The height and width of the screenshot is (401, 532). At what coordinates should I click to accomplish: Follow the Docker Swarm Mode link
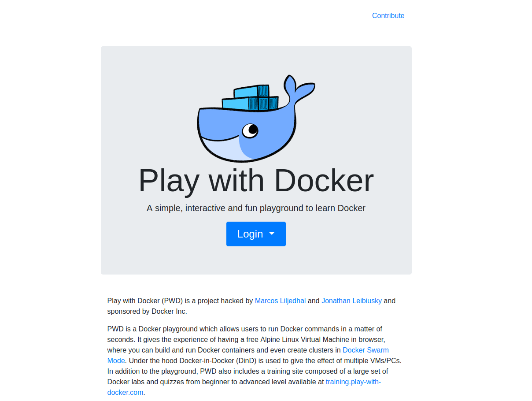tap(366, 350)
